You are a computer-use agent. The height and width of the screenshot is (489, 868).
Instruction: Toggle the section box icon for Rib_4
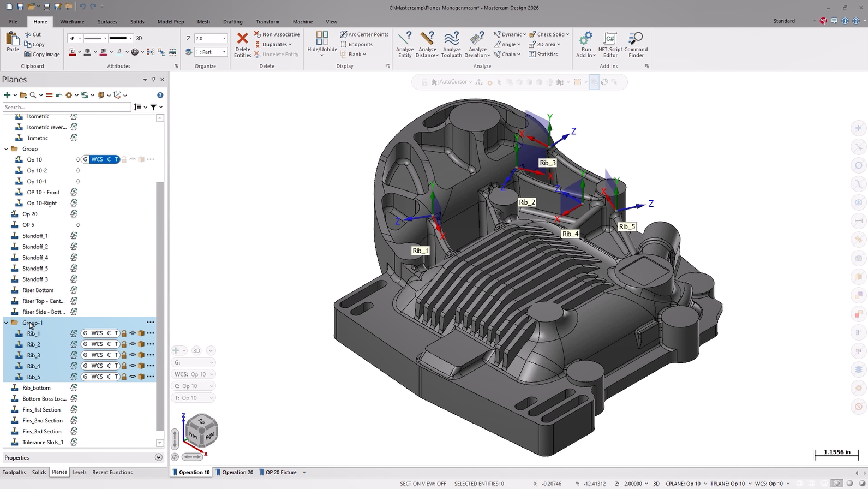click(x=141, y=366)
